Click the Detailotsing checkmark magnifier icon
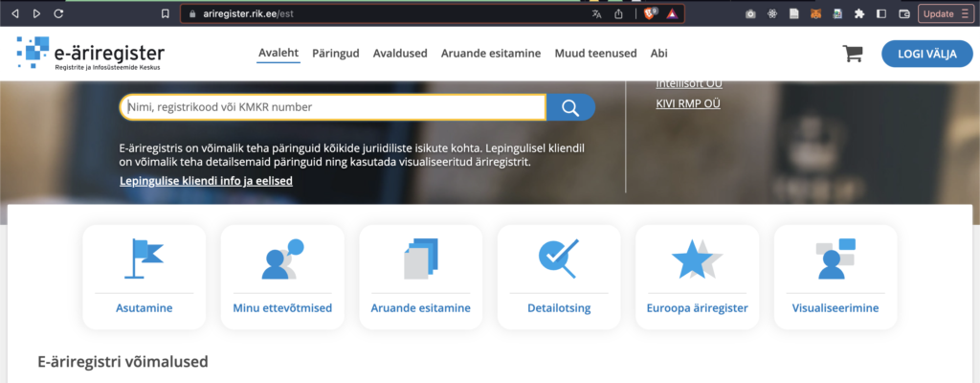Viewport: 980px width, 383px height. click(x=559, y=259)
